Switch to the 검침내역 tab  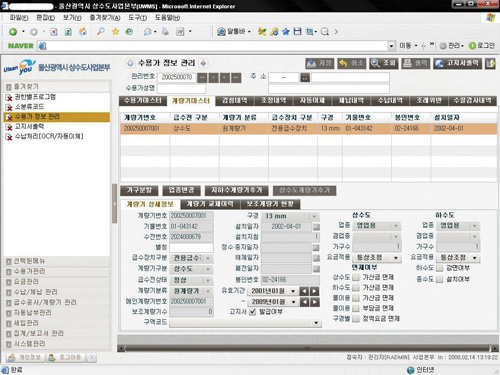point(235,101)
